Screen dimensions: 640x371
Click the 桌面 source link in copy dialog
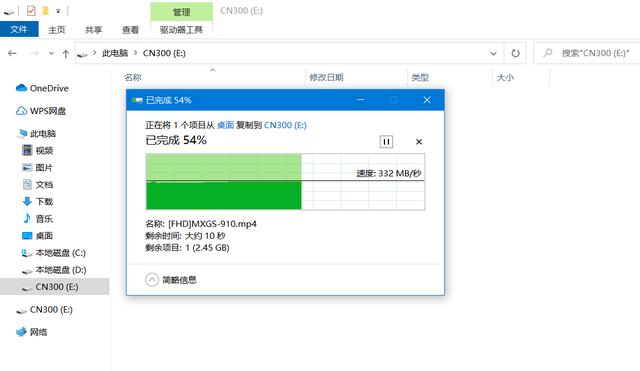coord(225,125)
